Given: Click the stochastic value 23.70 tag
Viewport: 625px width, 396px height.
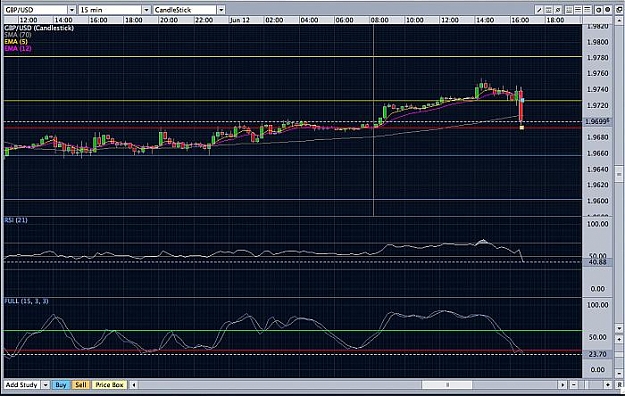Looking at the screenshot, I should coord(597,354).
